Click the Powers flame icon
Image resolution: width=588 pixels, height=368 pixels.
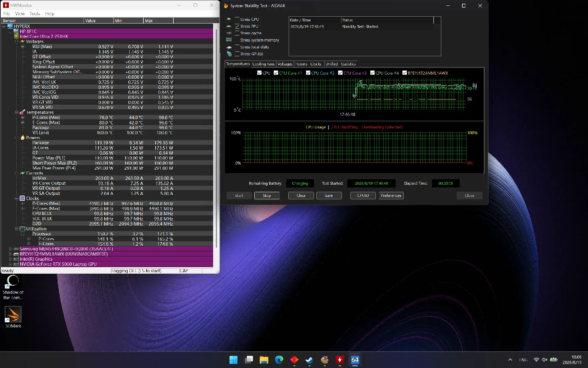point(22,138)
